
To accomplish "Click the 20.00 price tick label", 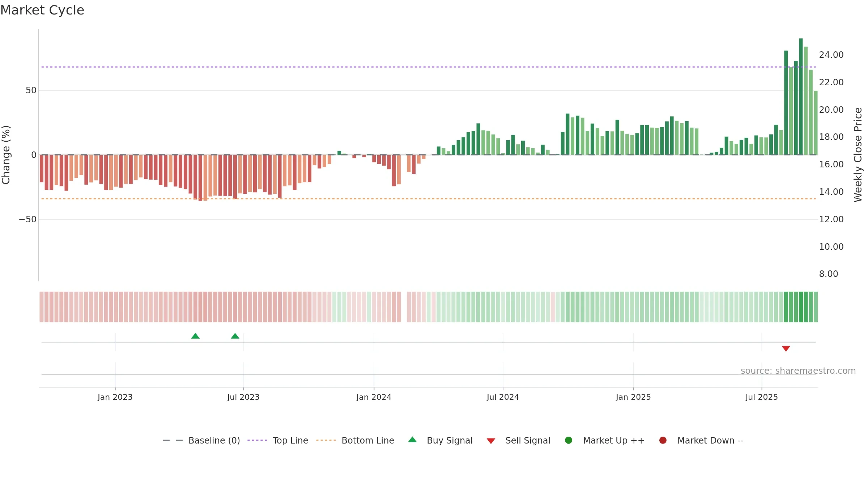I will [831, 110].
